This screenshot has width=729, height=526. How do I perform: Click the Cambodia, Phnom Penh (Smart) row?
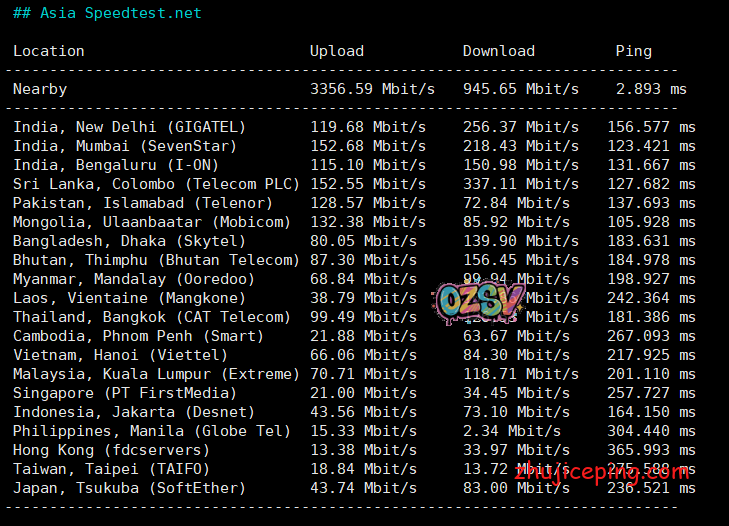[x=138, y=336]
